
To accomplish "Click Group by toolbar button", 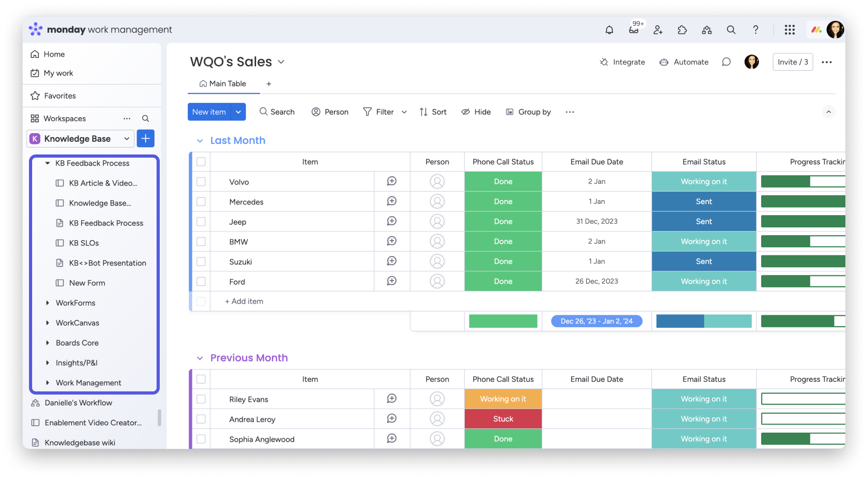I will [529, 112].
